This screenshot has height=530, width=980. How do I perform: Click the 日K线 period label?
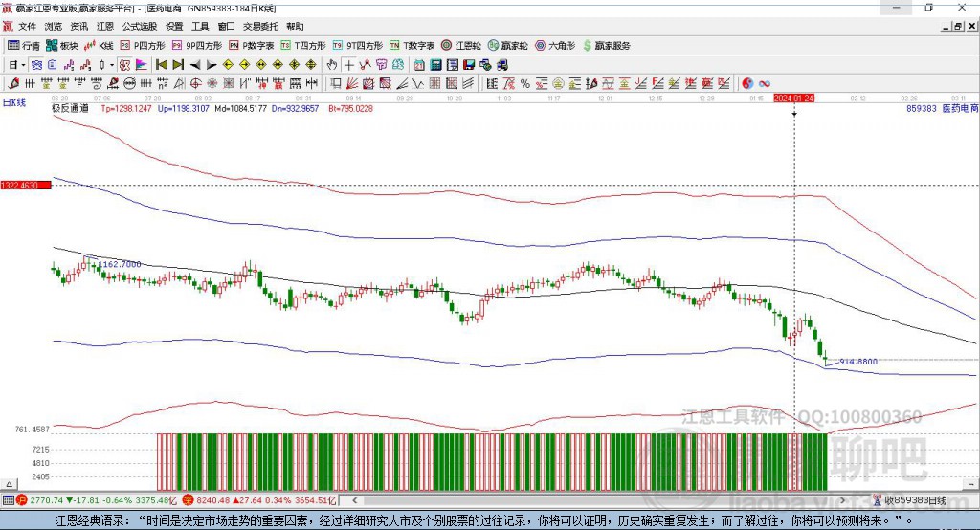point(14,101)
